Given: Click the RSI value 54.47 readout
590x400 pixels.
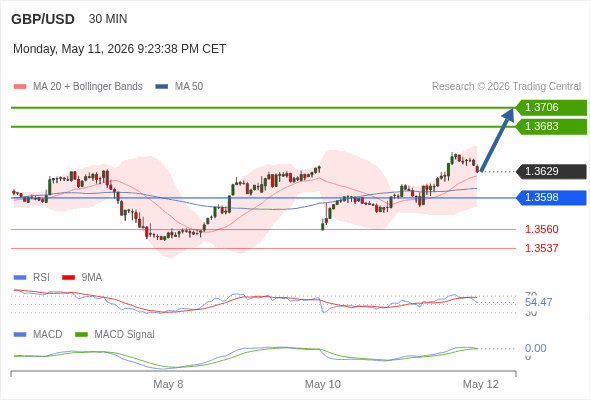Looking at the screenshot, I should pos(538,302).
